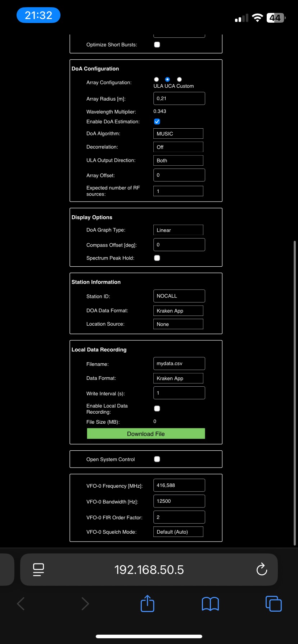298x644 pixels.
Task: Go forward with the right chevron
Action: click(85, 604)
